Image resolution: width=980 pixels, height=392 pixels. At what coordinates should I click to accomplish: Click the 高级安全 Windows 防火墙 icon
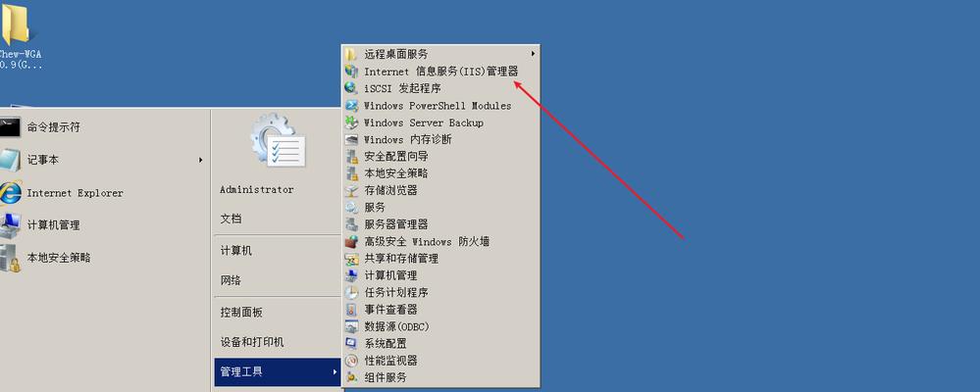click(x=352, y=241)
